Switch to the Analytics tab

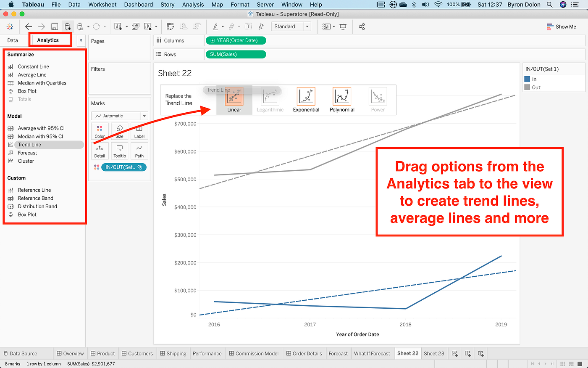tap(48, 40)
